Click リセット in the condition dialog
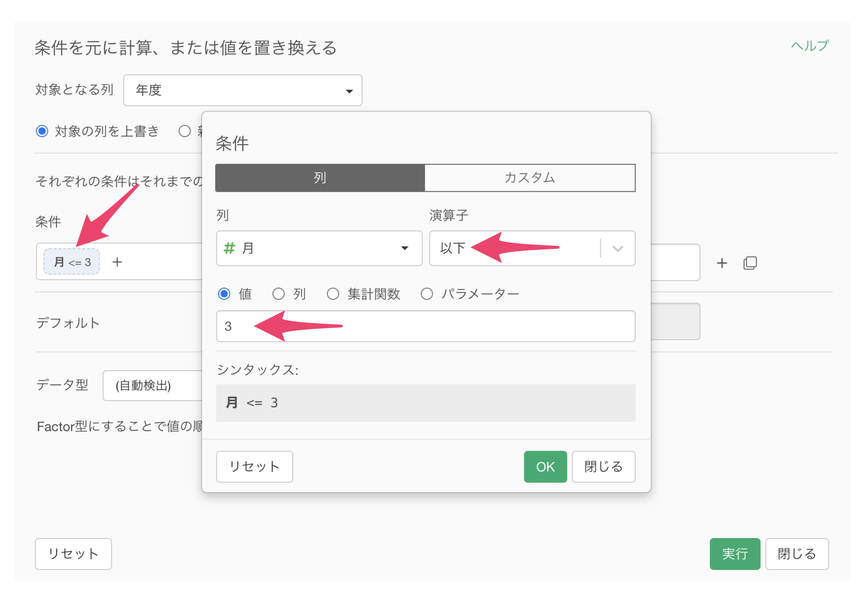Screen dimensions: 868x589 click(254, 467)
